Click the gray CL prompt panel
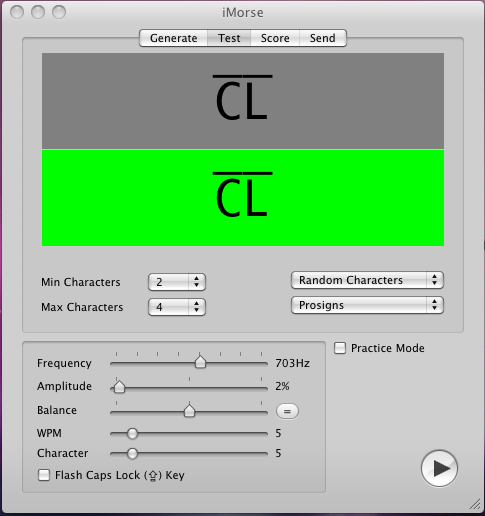The height and width of the screenshot is (516, 485). tap(243, 101)
